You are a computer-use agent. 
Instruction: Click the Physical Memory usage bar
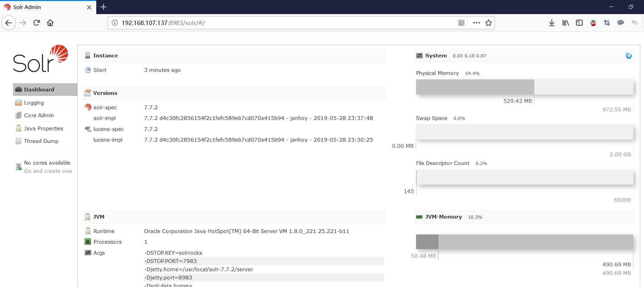click(x=524, y=87)
